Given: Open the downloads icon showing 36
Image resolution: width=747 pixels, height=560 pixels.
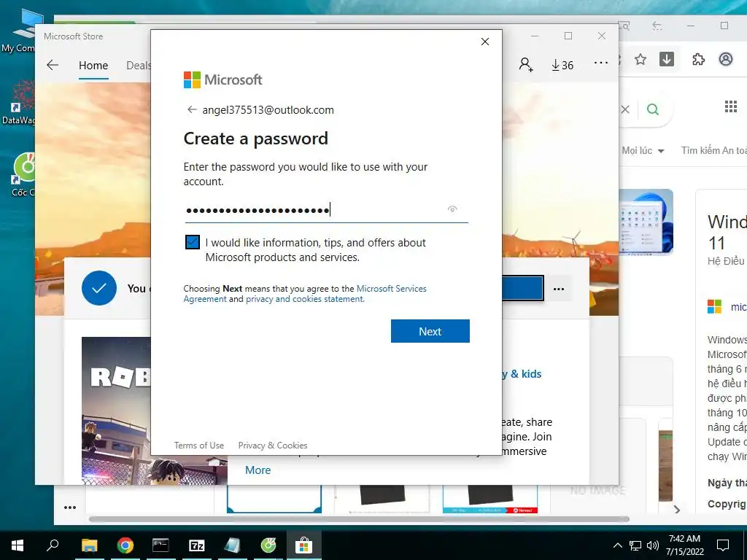Looking at the screenshot, I should (x=562, y=65).
